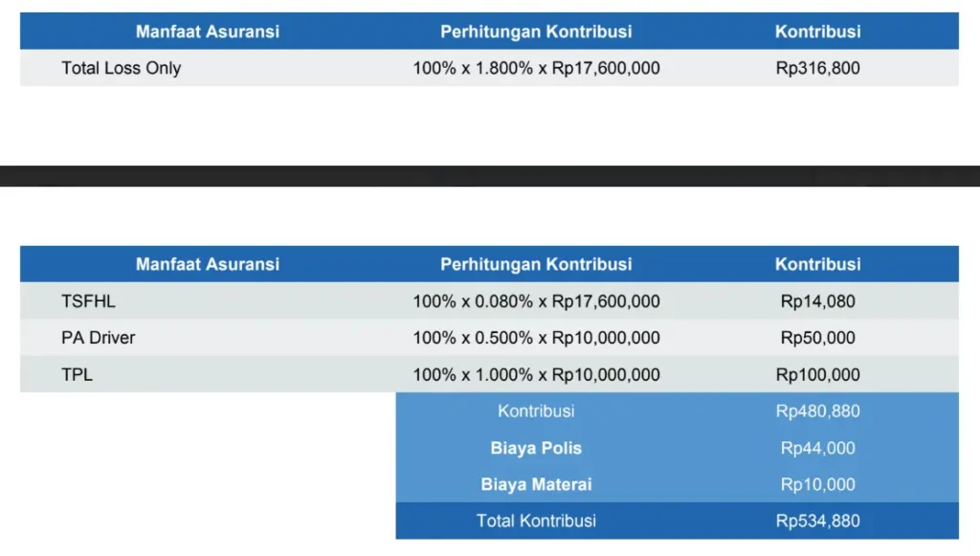Select the Biaya Polis label

tap(536, 448)
